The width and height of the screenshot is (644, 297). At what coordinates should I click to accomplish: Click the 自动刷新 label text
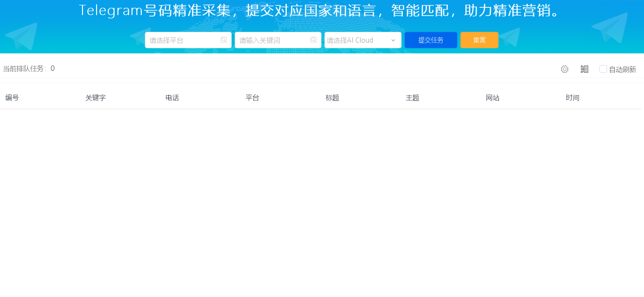(623, 69)
